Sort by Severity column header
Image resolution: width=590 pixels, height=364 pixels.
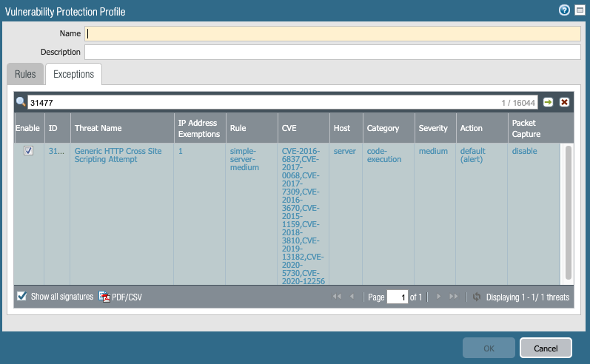click(433, 128)
